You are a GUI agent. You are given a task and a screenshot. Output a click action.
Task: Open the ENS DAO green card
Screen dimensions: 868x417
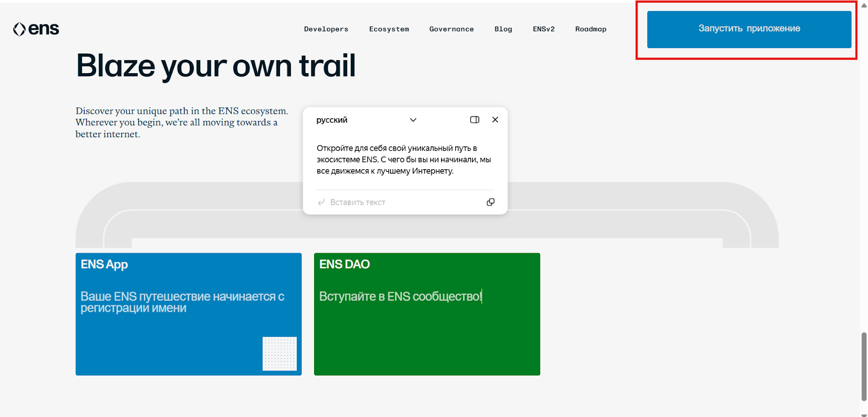click(427, 314)
